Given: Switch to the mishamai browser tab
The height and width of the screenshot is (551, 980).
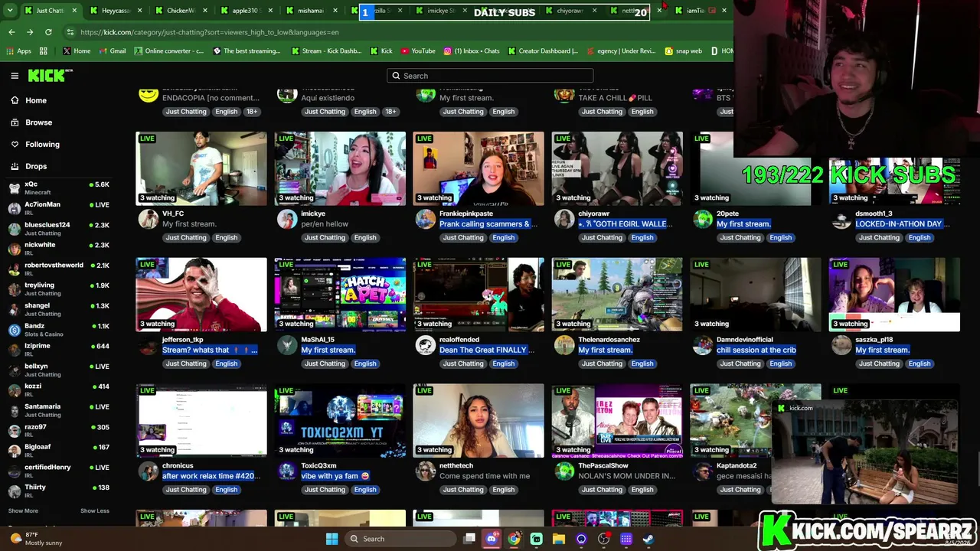Looking at the screenshot, I should (312, 11).
